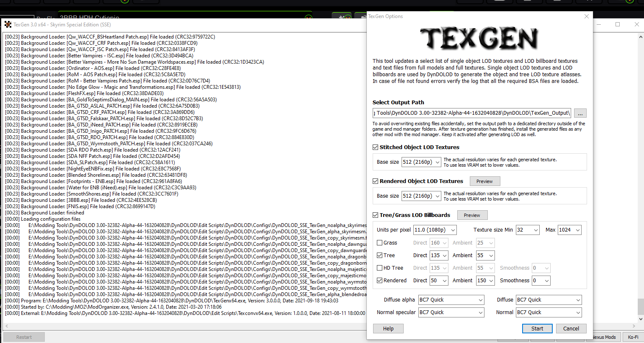
Task: Click the log horizontal scrollbar left arrow
Action: tap(6, 326)
